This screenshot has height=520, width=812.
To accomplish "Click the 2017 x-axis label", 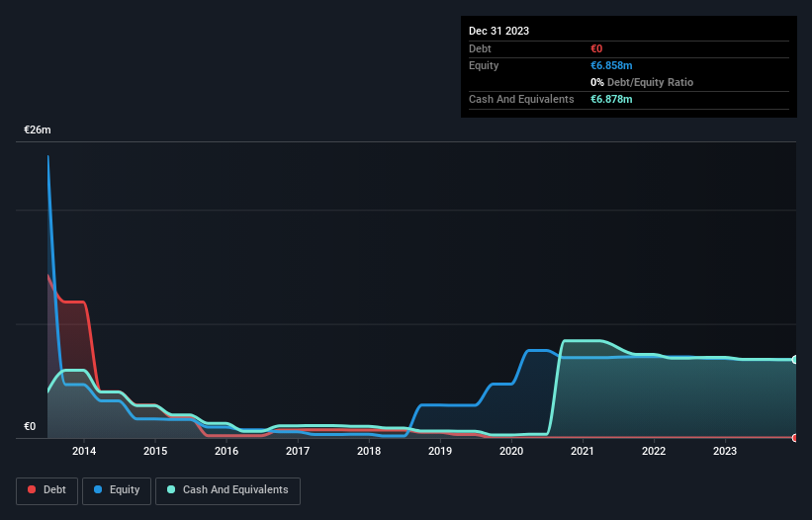I will 298,451.
